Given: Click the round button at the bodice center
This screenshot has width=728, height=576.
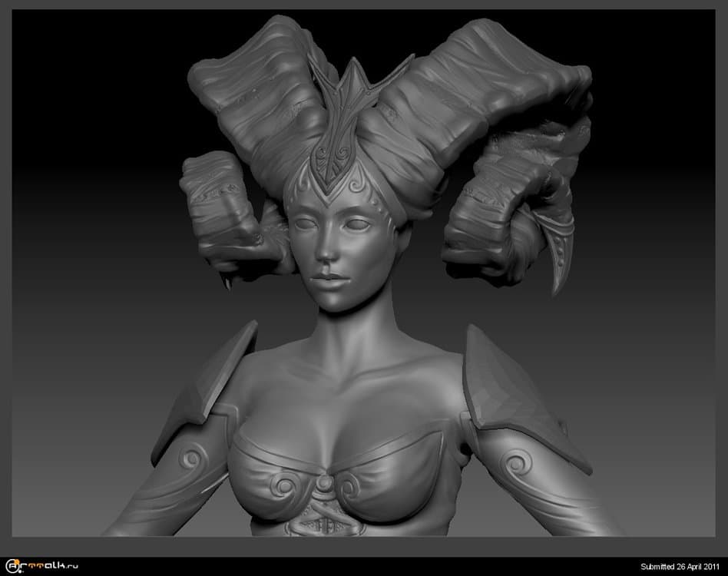Looking at the screenshot, I should (x=326, y=482).
